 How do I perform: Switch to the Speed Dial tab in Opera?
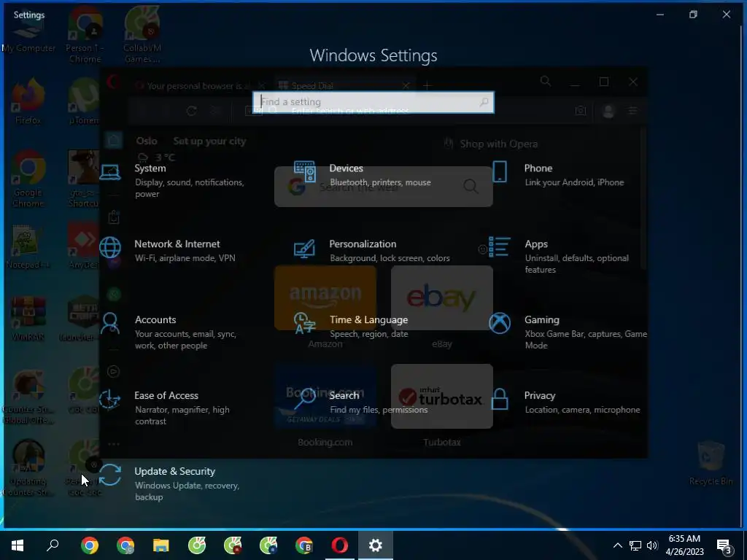[x=344, y=86]
